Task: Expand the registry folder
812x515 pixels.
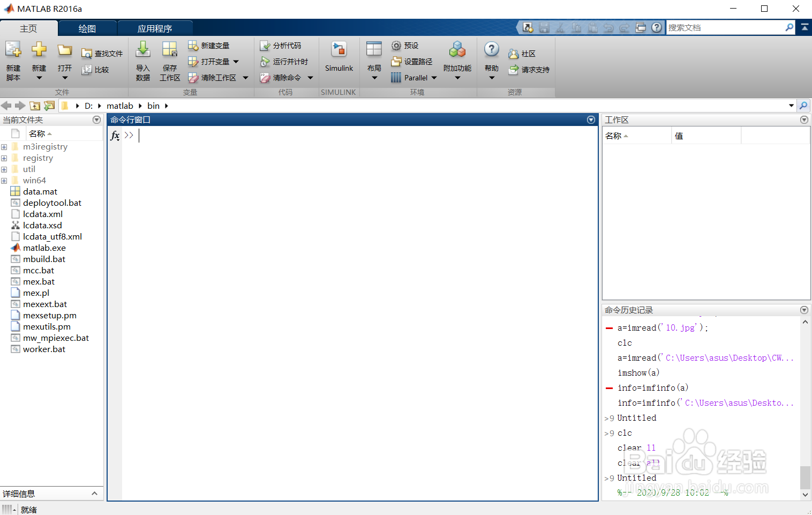Action: (4, 158)
